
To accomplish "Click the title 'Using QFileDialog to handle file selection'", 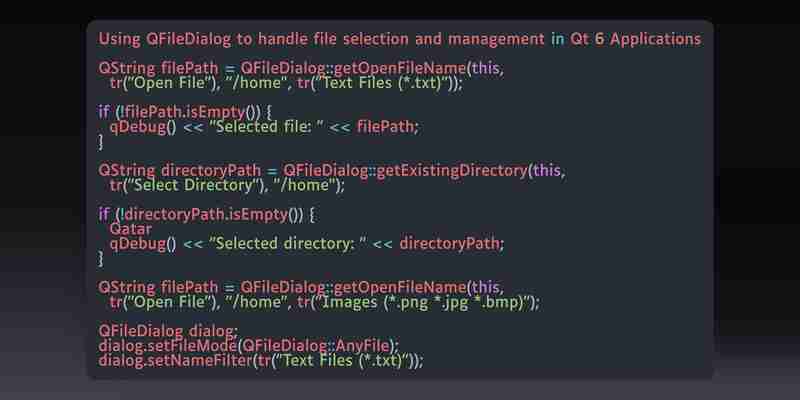I will coord(399,39).
